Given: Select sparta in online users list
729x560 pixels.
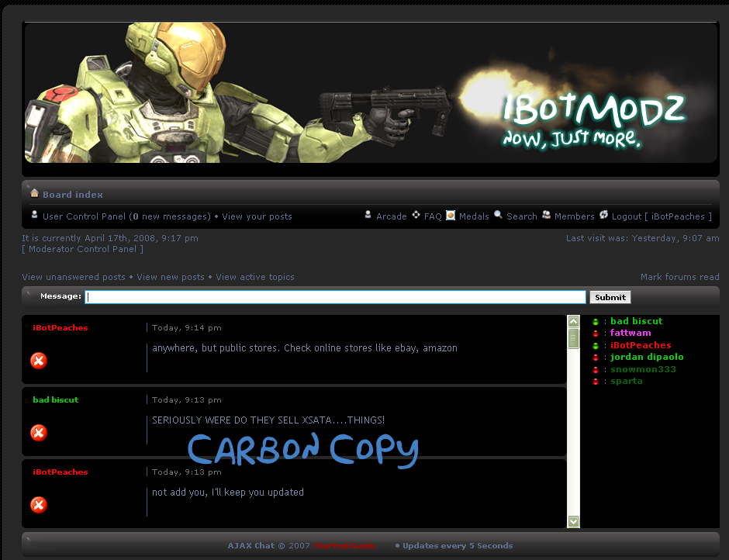Looking at the screenshot, I should (627, 382).
